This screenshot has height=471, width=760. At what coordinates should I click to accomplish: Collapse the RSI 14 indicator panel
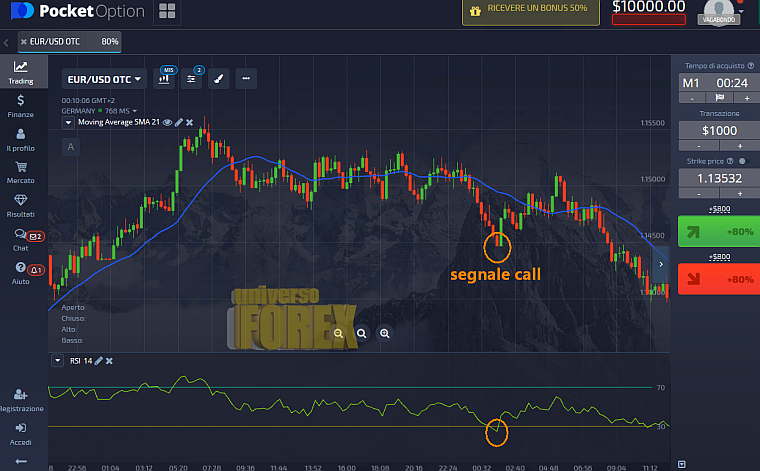click(x=56, y=360)
